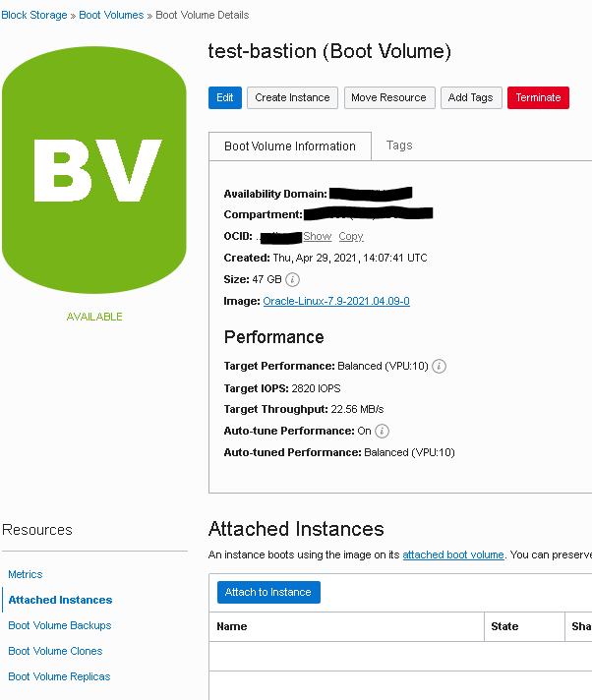Follow the attached boot volume help link

[453, 554]
